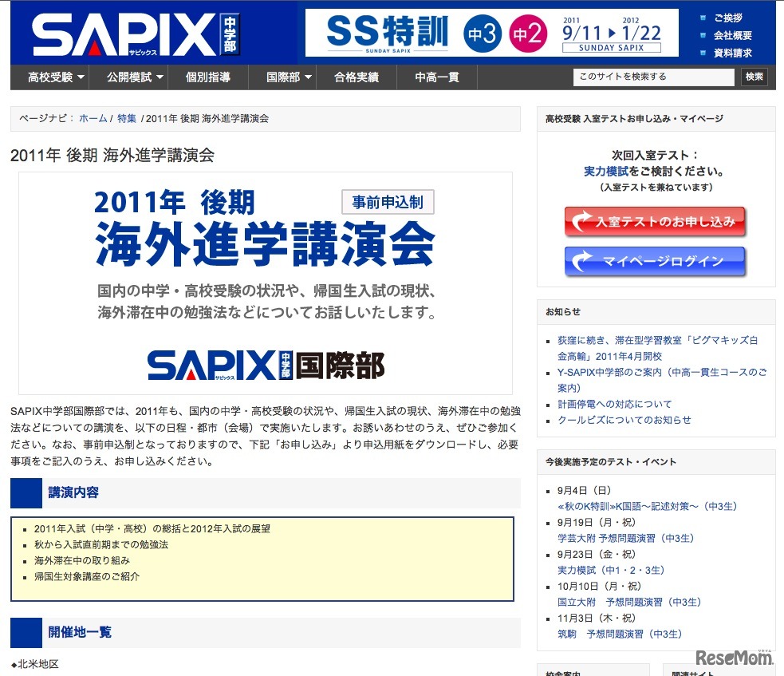Open the 学芸大附 予想問題演習 event link
This screenshot has width=784, height=676.
click(625, 539)
